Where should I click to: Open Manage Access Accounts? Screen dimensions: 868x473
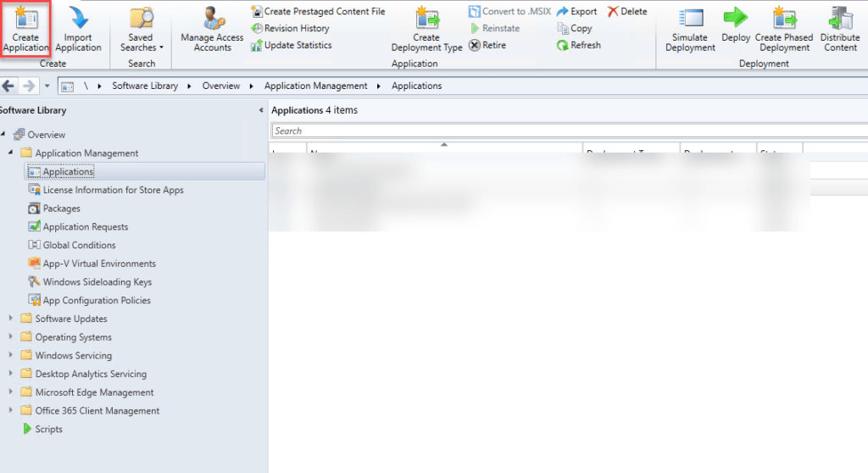(212, 19)
